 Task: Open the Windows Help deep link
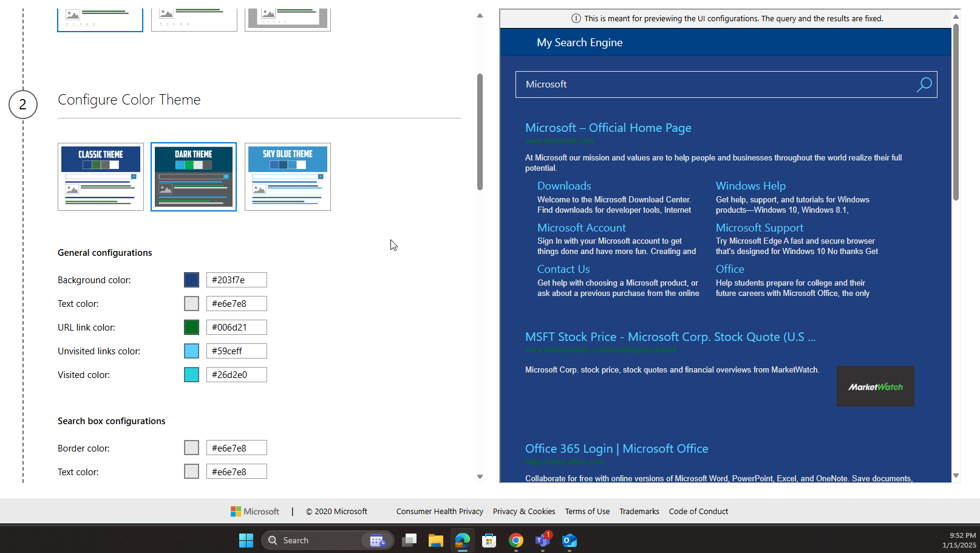[x=750, y=186]
